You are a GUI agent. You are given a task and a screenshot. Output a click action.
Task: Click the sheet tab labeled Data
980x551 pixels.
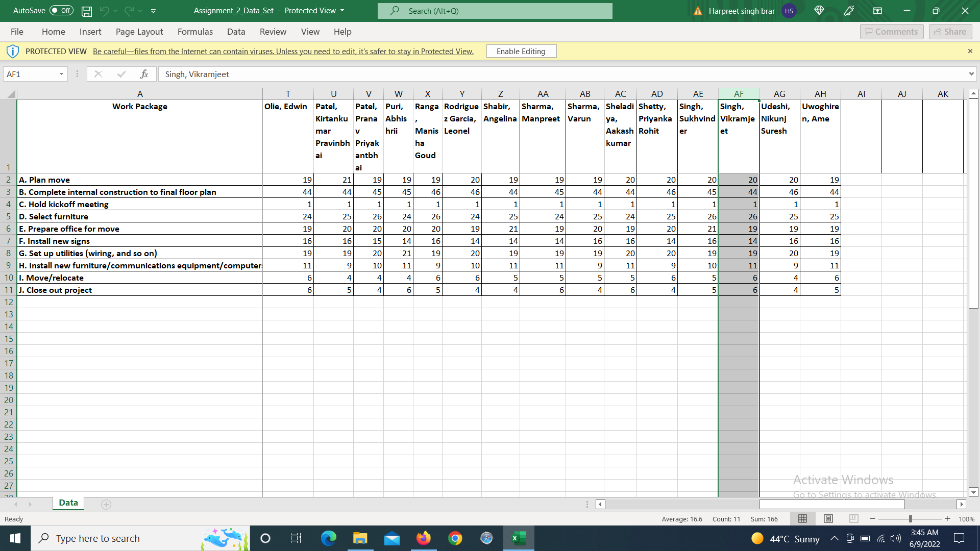point(68,503)
